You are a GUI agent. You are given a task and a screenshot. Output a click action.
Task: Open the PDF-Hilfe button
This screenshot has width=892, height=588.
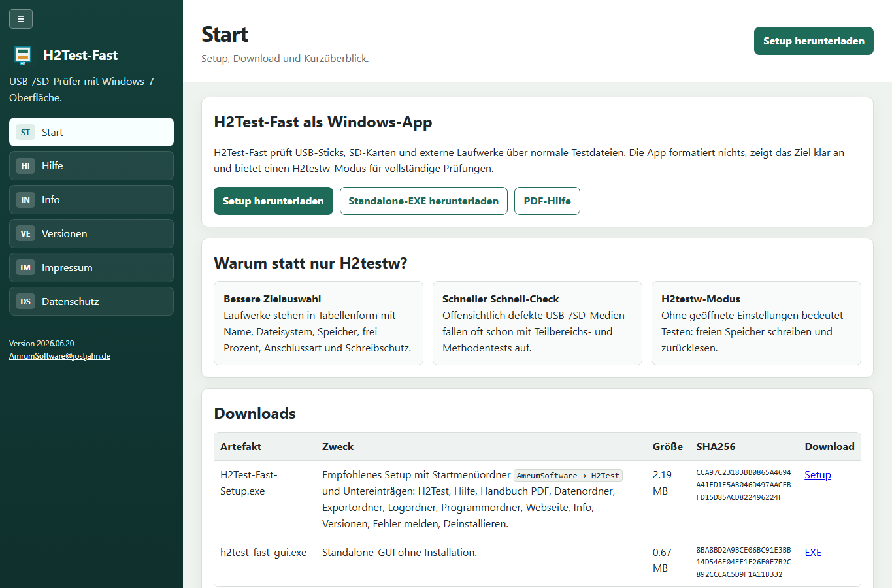tap(547, 201)
